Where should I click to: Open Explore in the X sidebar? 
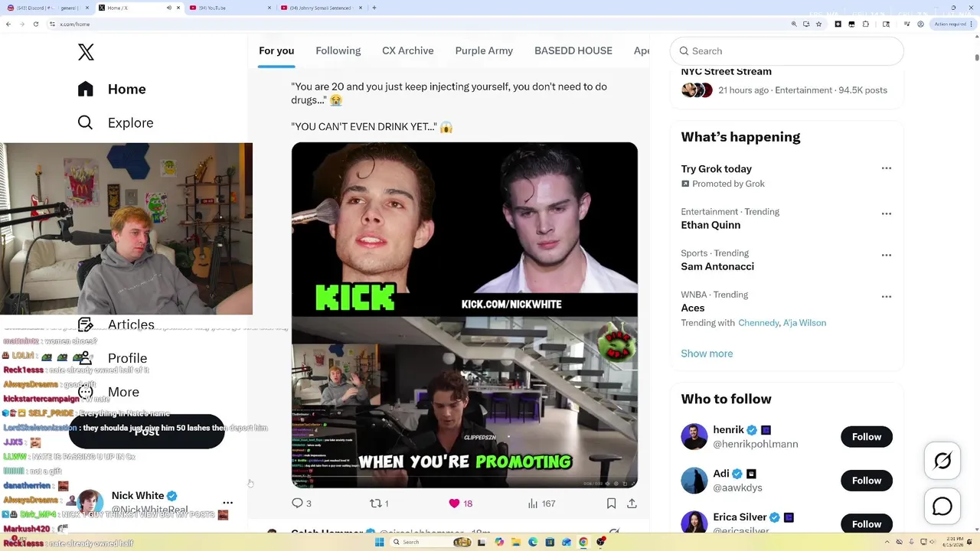[116, 122]
